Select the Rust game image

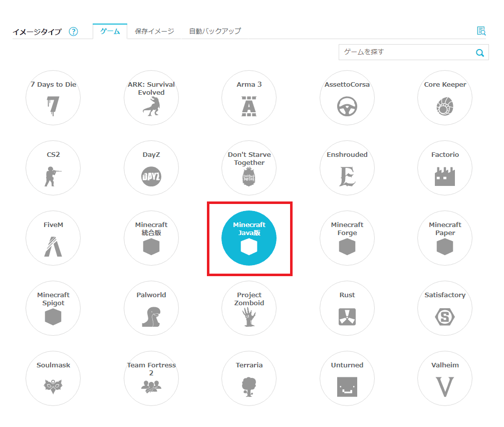(x=347, y=308)
